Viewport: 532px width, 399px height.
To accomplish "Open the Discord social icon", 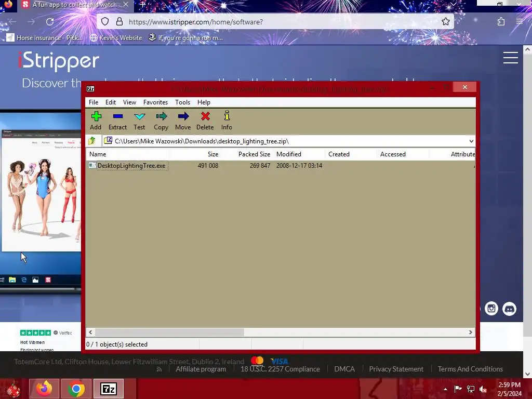I will 509,309.
